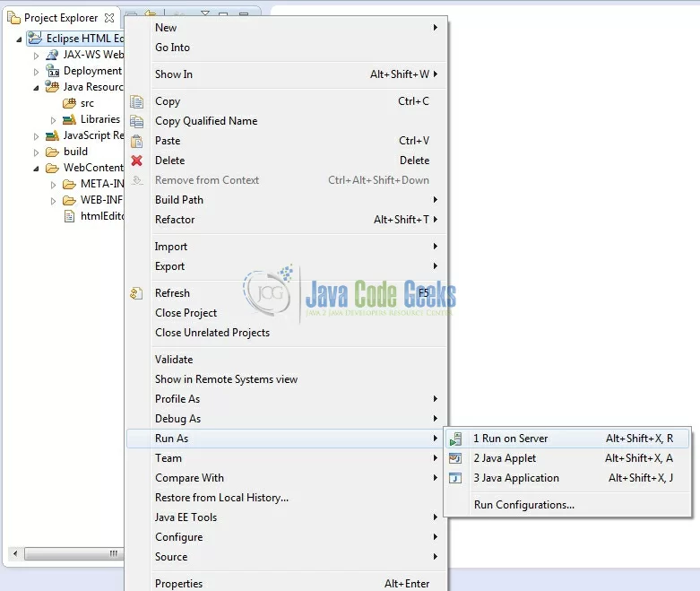700x591 pixels.
Task: Click the WEB-INF folder icon
Action: (69, 200)
